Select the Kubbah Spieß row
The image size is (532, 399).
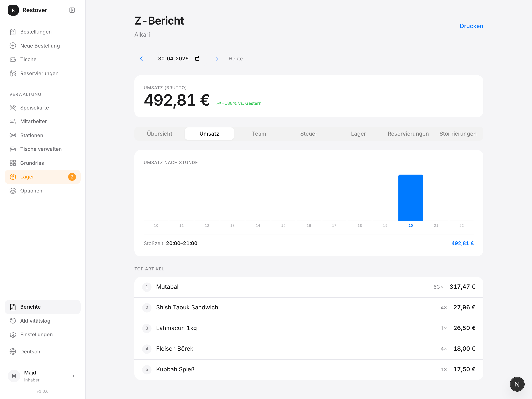coord(309,369)
